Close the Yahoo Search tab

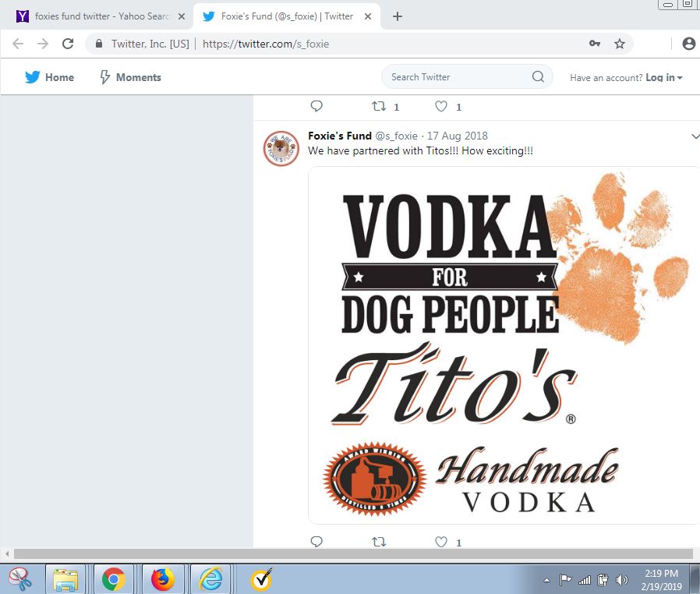182,16
